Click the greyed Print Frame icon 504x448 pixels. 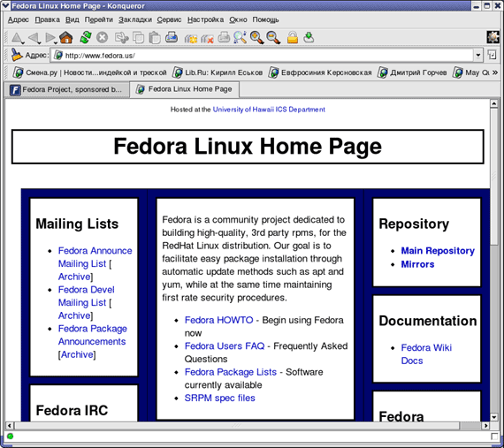224,38
